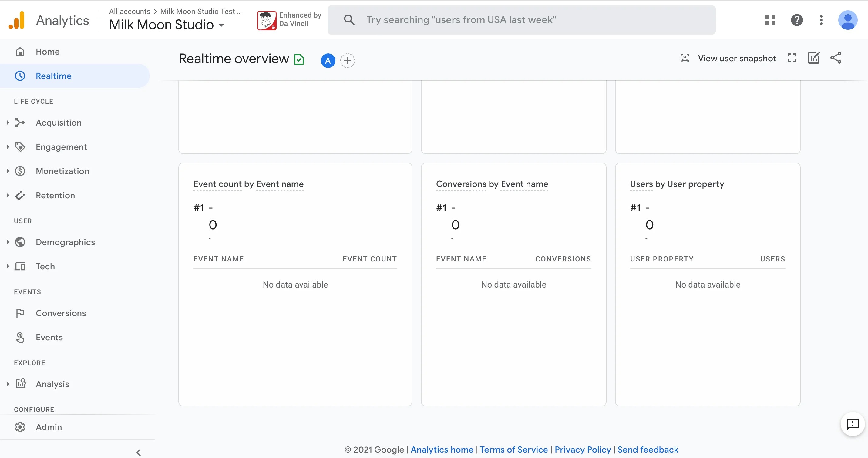Viewport: 868px width, 458px height.
Task: Click View user snapshot
Action: 737,58
